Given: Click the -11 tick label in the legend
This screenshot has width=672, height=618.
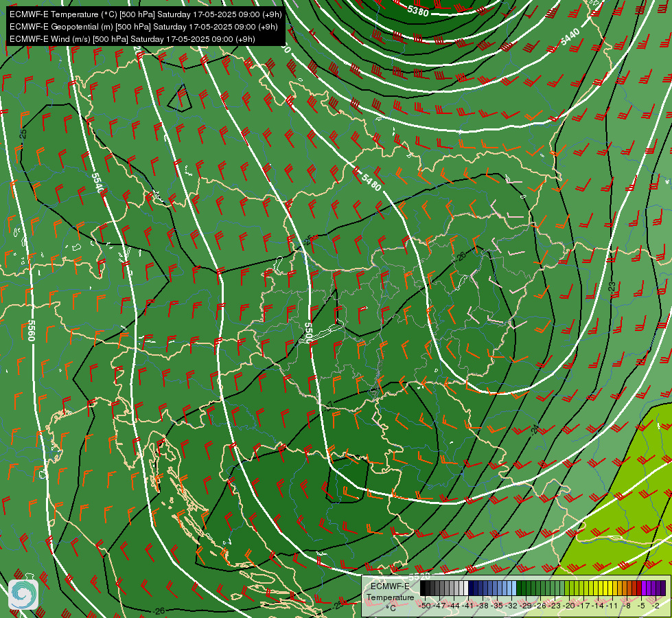Looking at the screenshot, I should [612, 606].
